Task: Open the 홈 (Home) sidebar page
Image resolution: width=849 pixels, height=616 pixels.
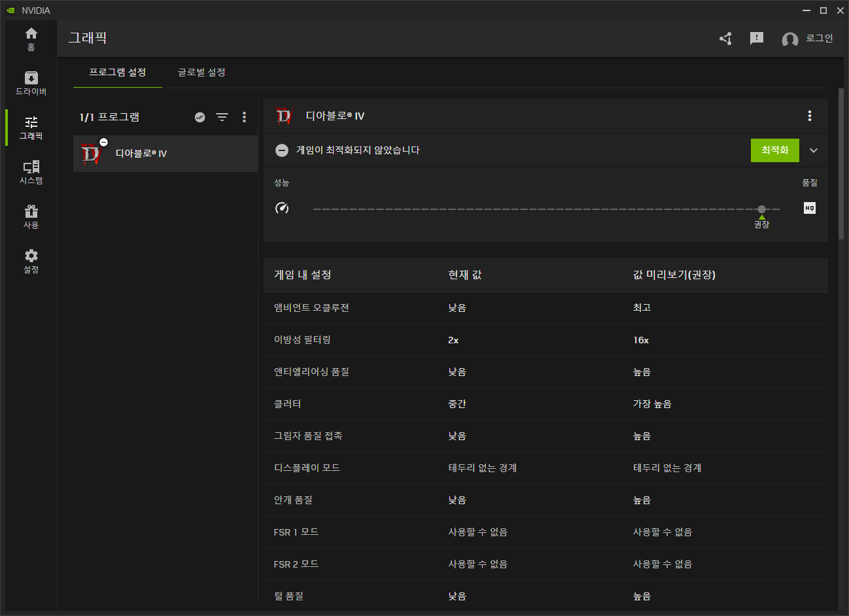Action: (31, 39)
